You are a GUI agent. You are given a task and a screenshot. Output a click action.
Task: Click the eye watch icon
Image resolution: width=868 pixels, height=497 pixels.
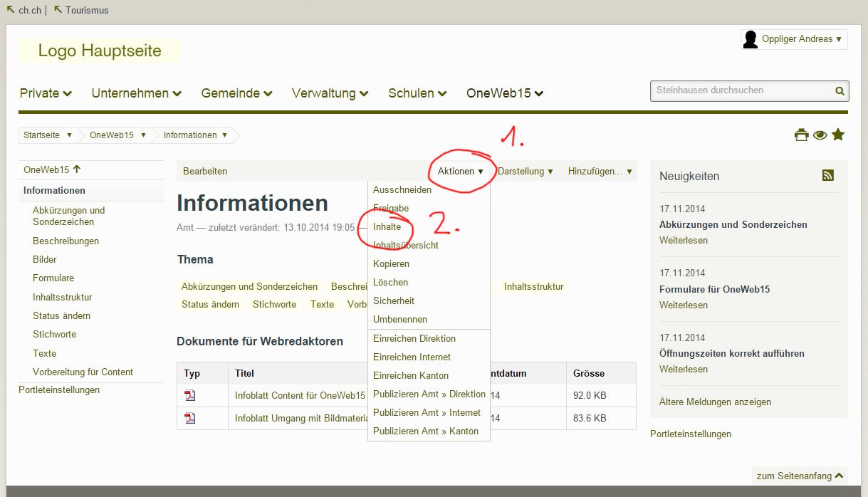pyautogui.click(x=820, y=135)
